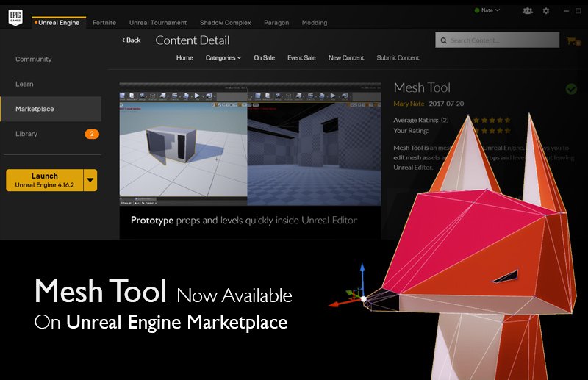Screen dimensions: 588x380
Task: Open seller Mary Nate's page
Action: [409, 104]
